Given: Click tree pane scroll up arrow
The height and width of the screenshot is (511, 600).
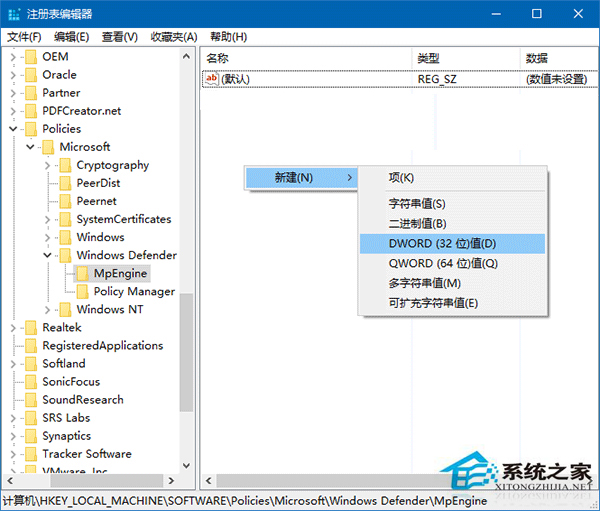Looking at the screenshot, I should point(186,57).
